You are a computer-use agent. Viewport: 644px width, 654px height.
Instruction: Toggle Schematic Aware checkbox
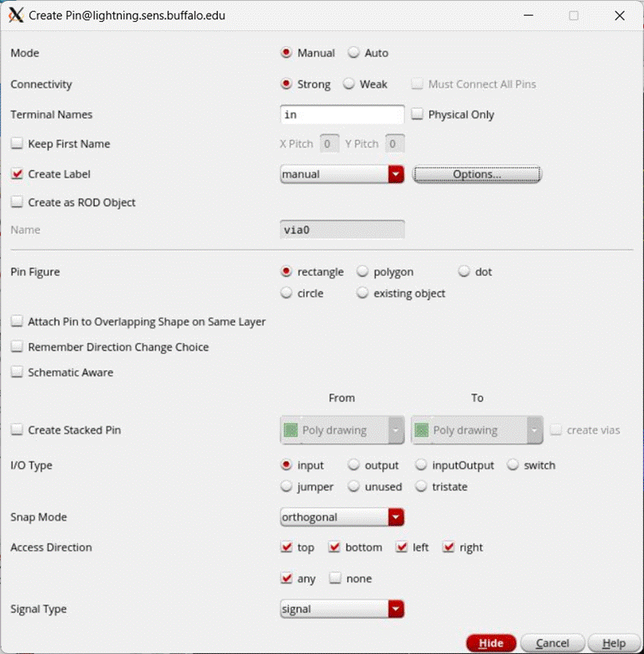point(17,372)
